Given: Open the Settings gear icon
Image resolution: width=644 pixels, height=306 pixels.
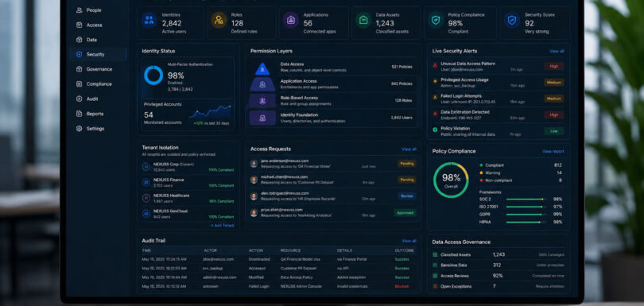Looking at the screenshot, I should coord(80,129).
